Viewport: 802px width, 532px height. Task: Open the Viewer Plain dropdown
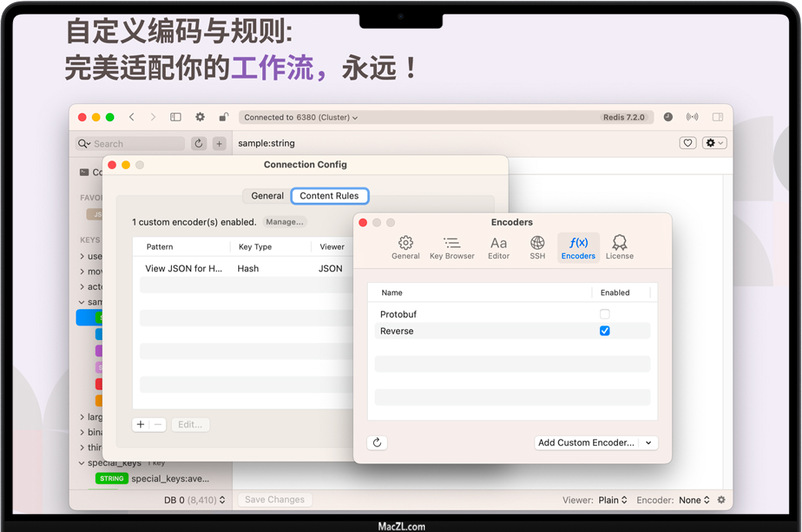coord(613,500)
